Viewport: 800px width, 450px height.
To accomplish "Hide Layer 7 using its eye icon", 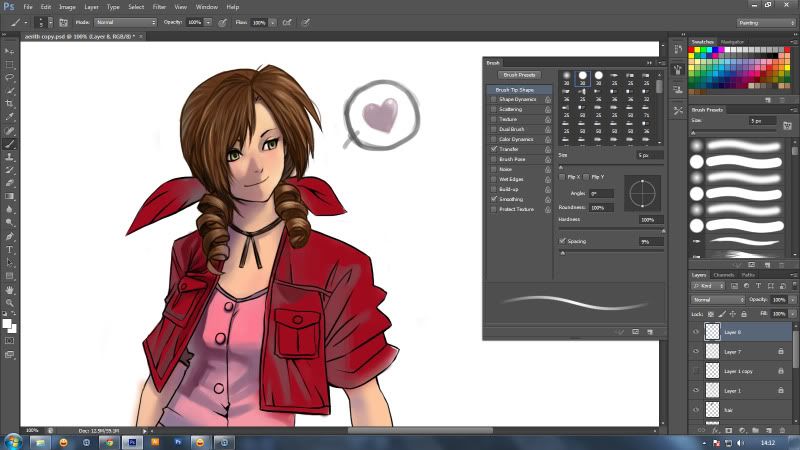I will point(695,351).
